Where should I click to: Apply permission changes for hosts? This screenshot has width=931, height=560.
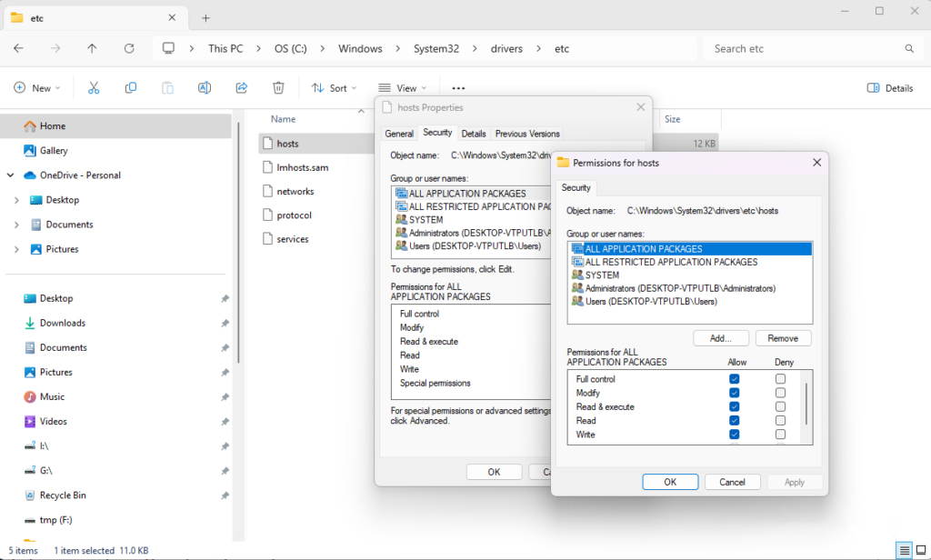point(794,482)
